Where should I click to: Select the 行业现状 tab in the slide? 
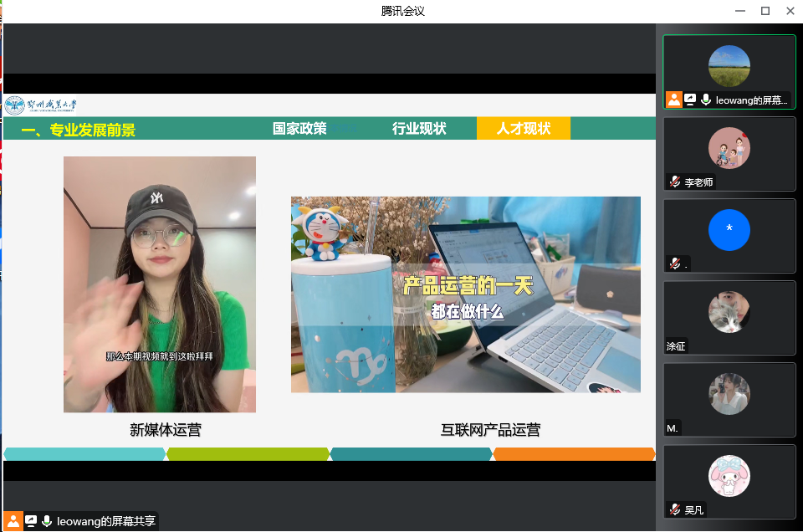419,129
